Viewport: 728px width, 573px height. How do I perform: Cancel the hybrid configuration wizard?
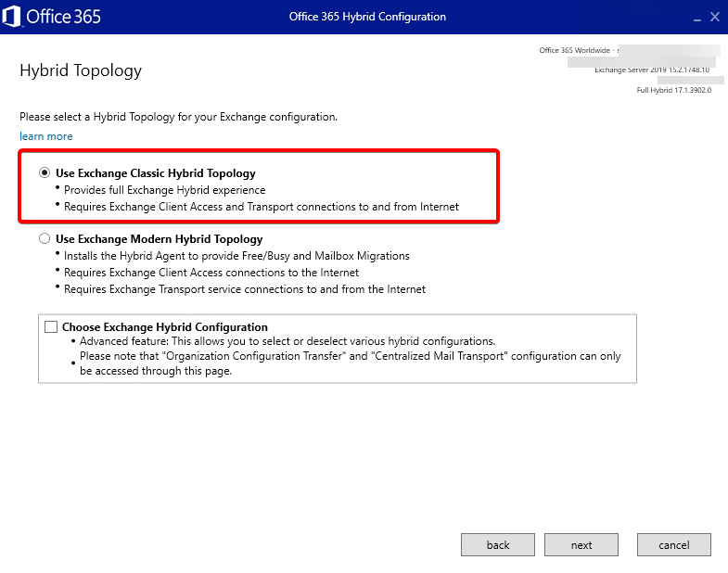tap(673, 544)
